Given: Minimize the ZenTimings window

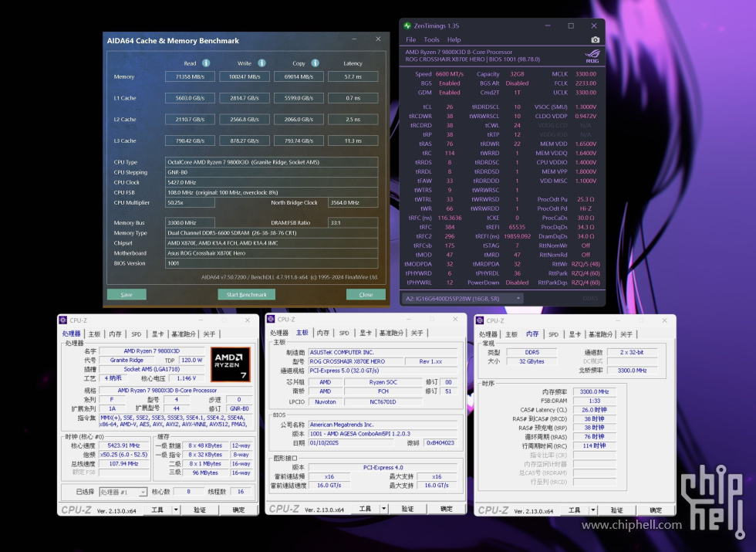Looking at the screenshot, I should [x=548, y=25].
